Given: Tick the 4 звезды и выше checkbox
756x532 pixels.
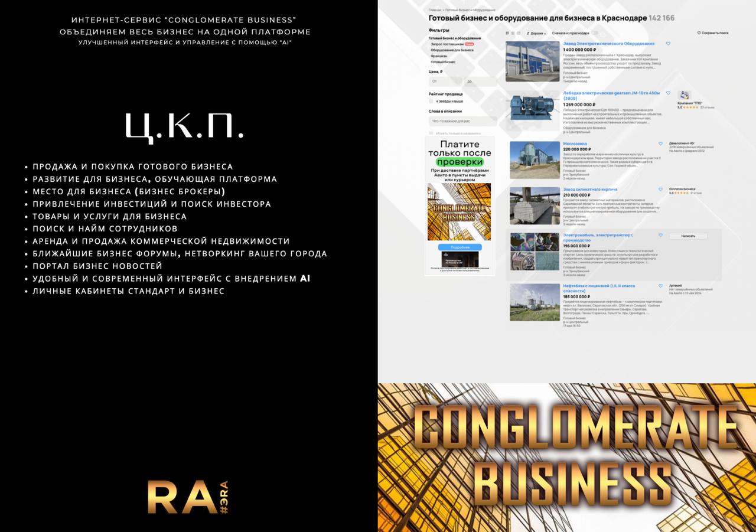Looking at the screenshot, I should [431, 102].
